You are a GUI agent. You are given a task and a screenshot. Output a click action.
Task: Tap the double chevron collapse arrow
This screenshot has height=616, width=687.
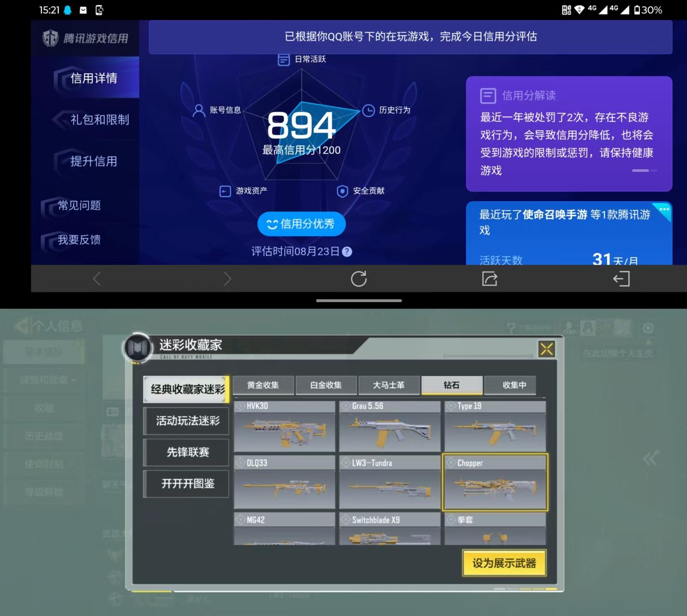(x=649, y=458)
